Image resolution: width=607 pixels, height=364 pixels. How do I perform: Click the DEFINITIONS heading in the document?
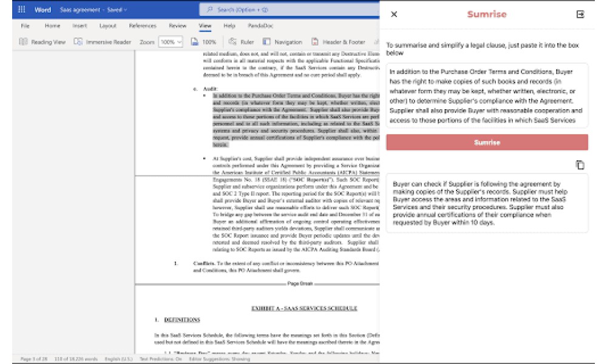click(x=182, y=320)
